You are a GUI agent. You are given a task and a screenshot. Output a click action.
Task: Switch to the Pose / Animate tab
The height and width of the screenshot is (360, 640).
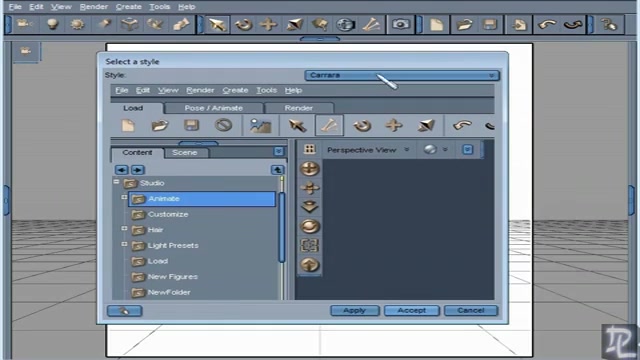213,108
